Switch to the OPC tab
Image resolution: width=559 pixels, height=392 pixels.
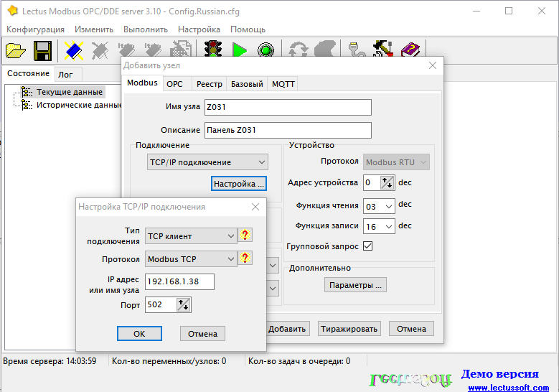(174, 84)
